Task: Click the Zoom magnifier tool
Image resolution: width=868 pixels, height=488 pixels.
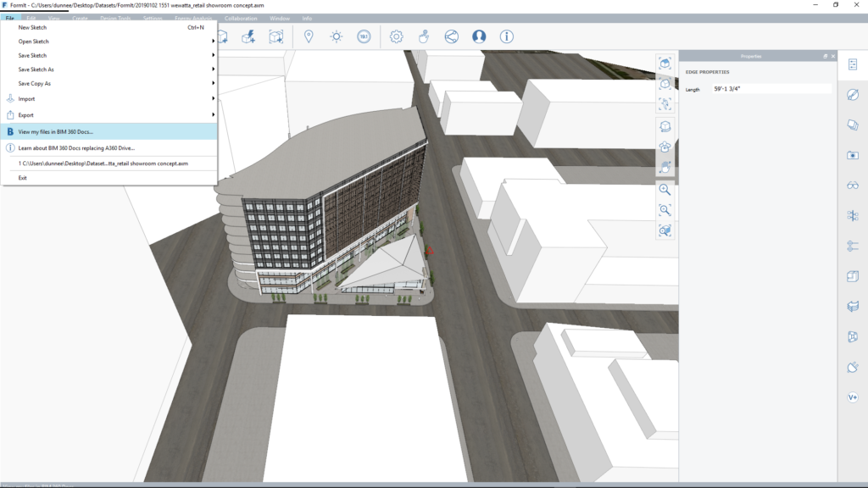Action: point(665,190)
